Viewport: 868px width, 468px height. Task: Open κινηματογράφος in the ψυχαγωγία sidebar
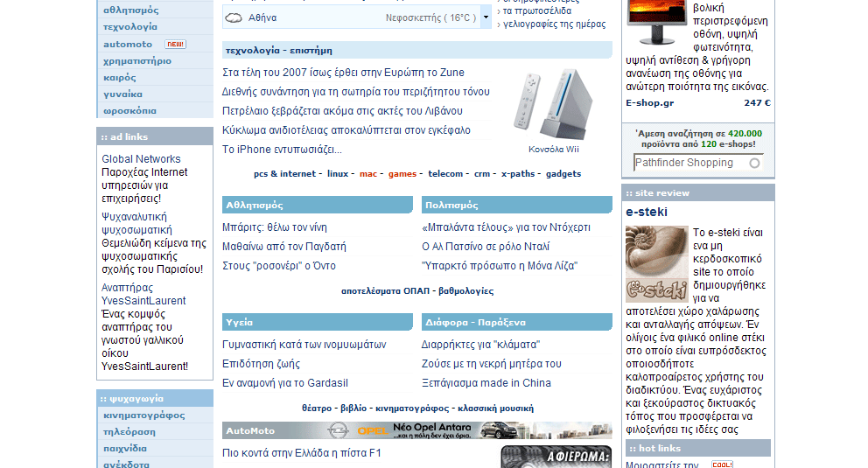(x=143, y=415)
